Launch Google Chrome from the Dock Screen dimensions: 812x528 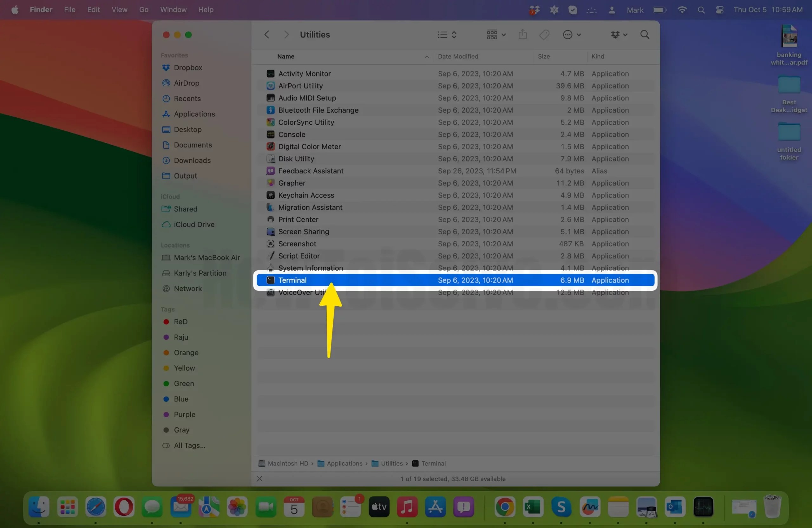tap(505, 507)
